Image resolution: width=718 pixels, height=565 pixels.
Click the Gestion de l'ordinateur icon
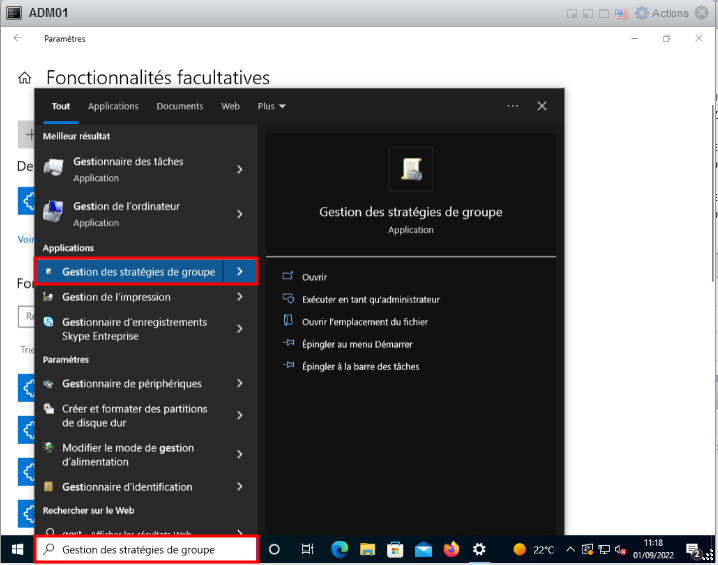54,213
